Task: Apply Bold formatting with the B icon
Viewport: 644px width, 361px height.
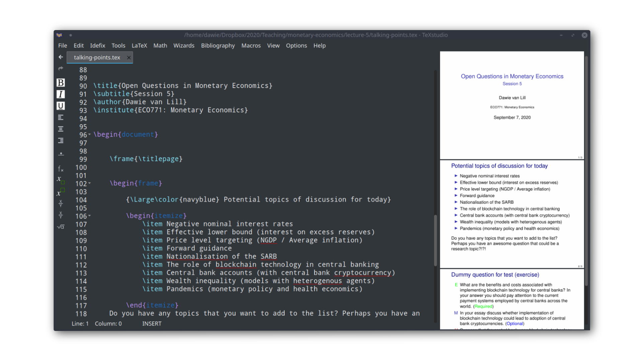Action: point(61,82)
